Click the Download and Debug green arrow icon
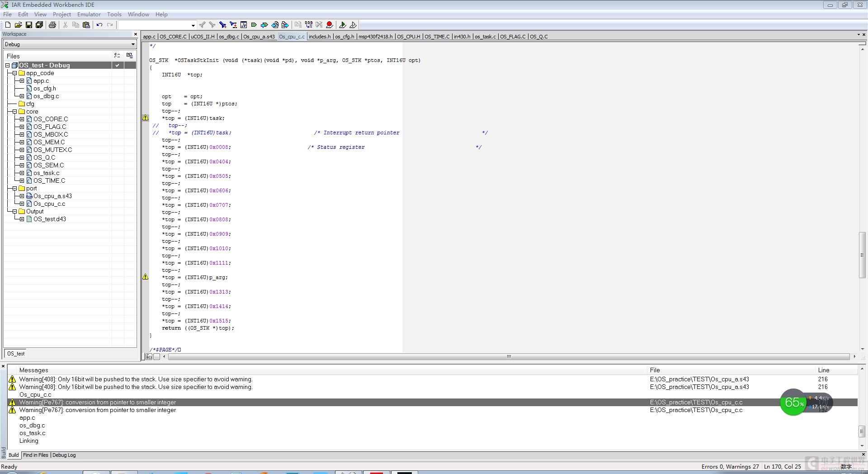 pos(343,25)
